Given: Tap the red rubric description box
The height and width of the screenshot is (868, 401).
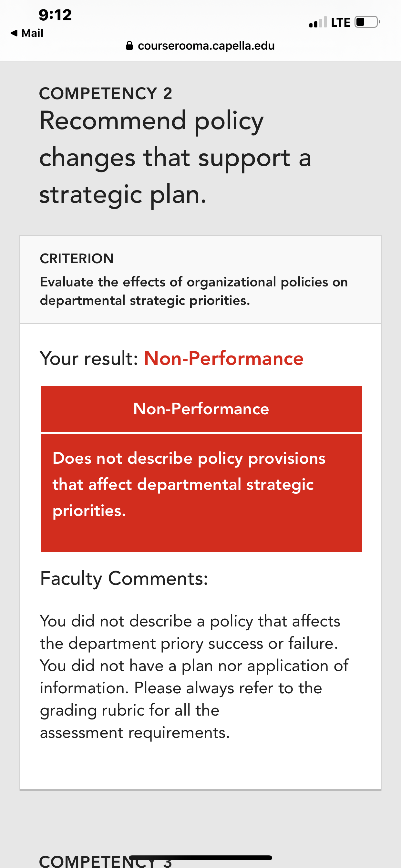Looking at the screenshot, I should point(201,493).
